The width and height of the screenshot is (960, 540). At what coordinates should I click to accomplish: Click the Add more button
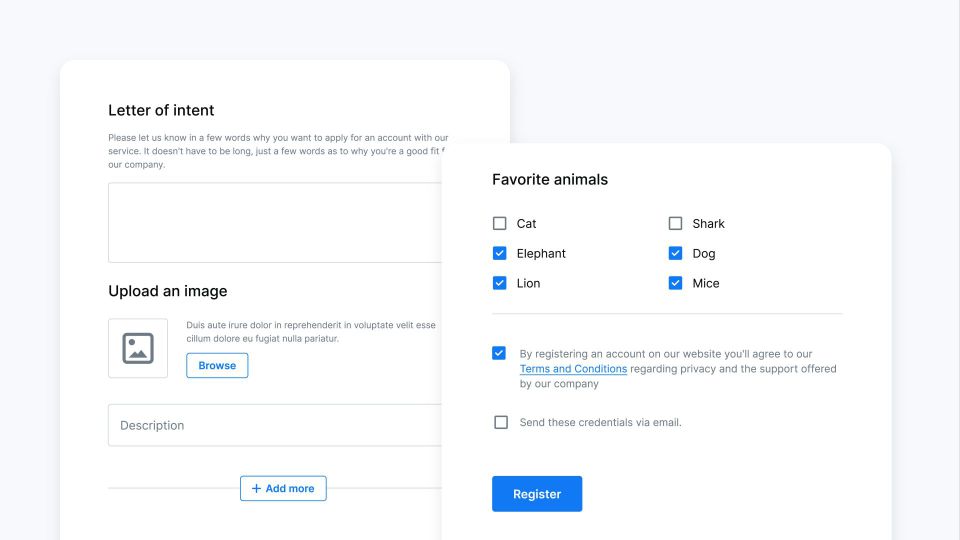coord(283,489)
